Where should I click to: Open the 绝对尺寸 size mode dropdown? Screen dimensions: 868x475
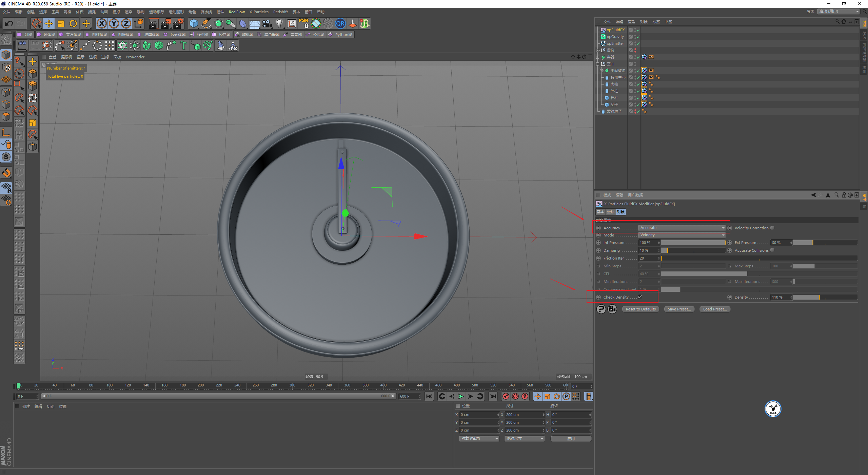coord(525,439)
